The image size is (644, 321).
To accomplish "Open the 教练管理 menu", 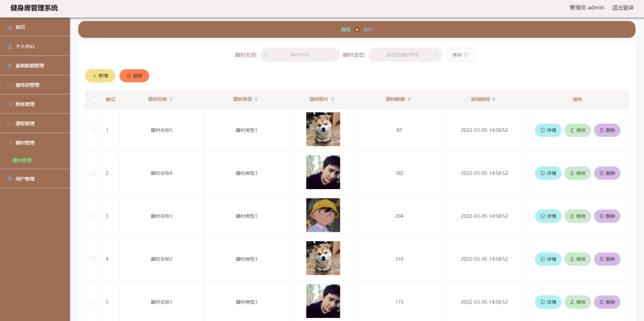I will [x=35, y=104].
